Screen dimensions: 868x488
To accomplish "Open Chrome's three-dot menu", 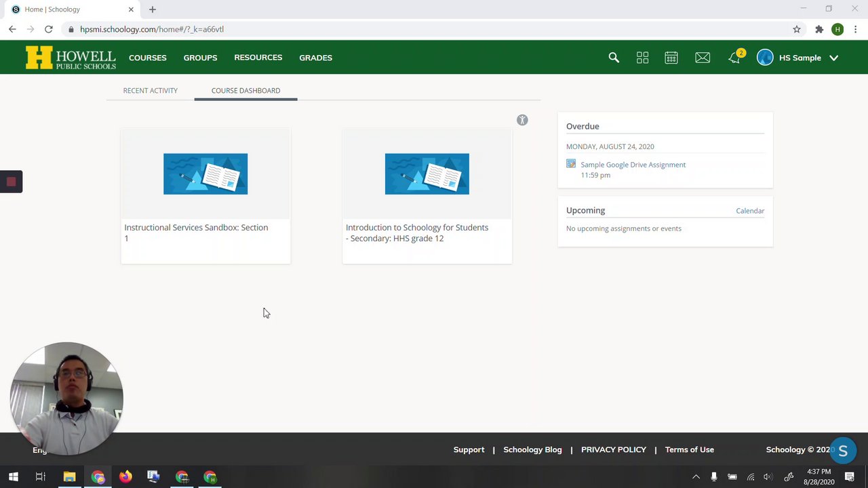I will (x=856, y=29).
